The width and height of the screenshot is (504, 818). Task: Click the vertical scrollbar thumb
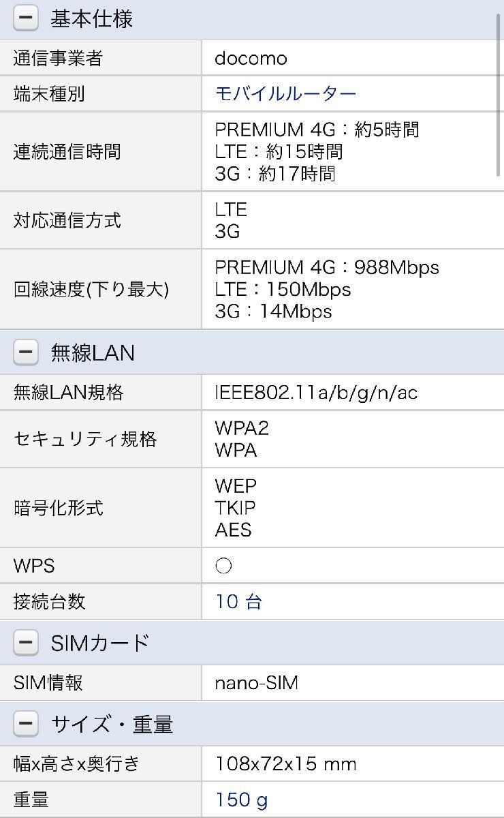(x=499, y=95)
